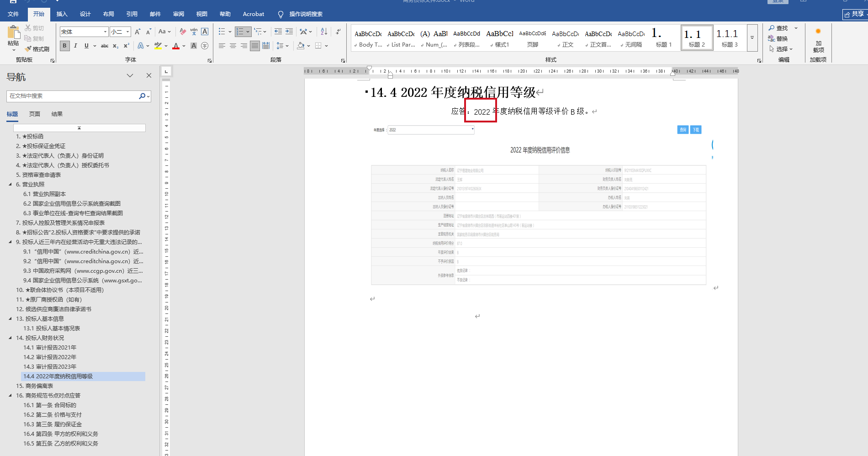
Task: Clear all formatting with the eraser icon
Action: (x=183, y=32)
